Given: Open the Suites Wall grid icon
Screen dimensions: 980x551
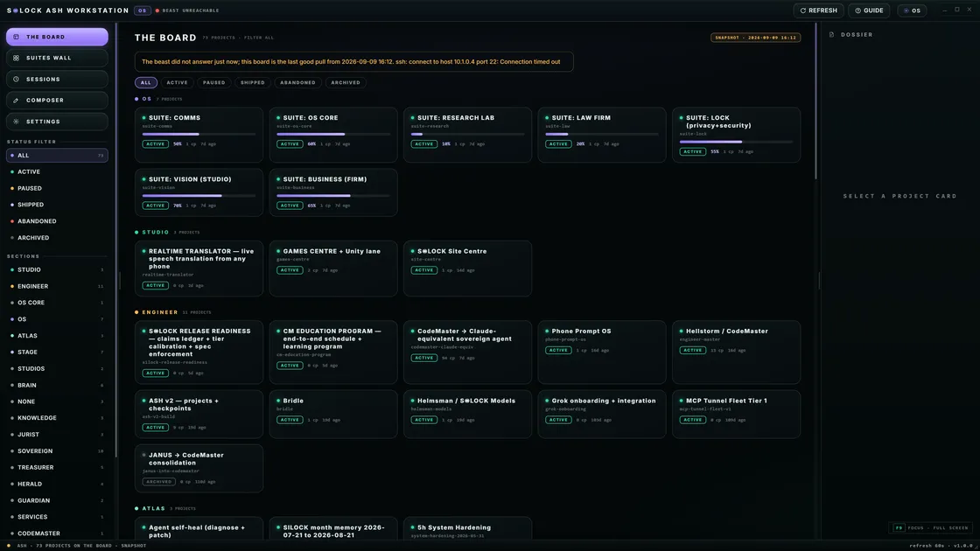Looking at the screenshot, I should 17,58.
